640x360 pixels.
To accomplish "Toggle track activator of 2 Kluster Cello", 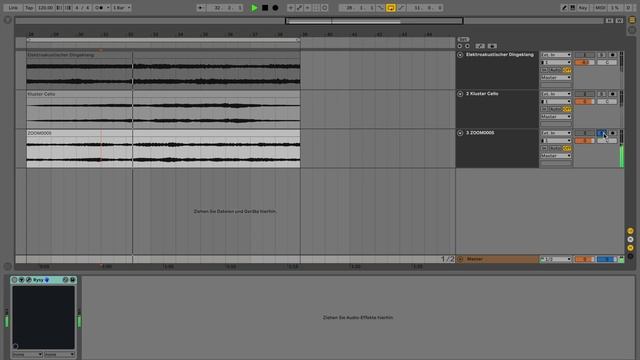I will 584,94.
